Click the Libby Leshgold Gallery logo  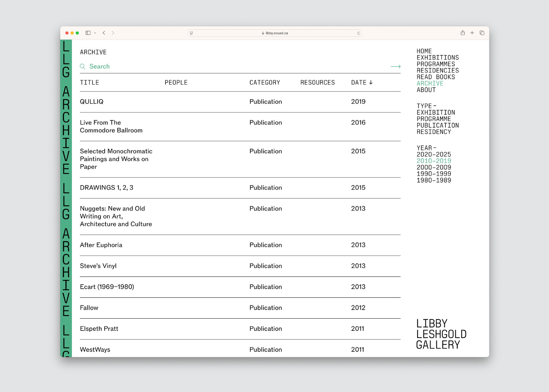click(x=441, y=334)
